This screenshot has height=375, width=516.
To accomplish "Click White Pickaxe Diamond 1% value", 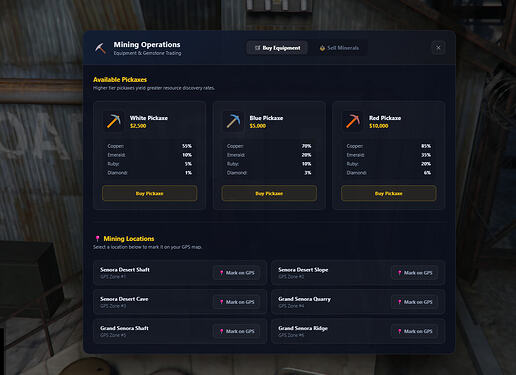I will (189, 173).
